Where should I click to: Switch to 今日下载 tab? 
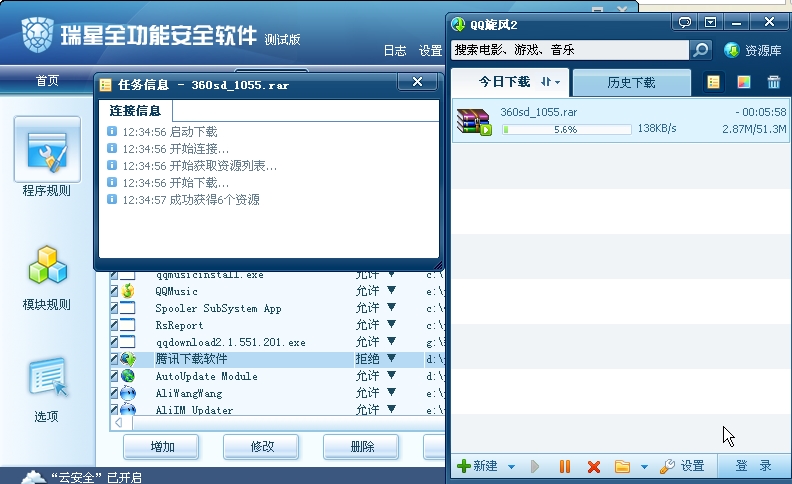[x=510, y=82]
